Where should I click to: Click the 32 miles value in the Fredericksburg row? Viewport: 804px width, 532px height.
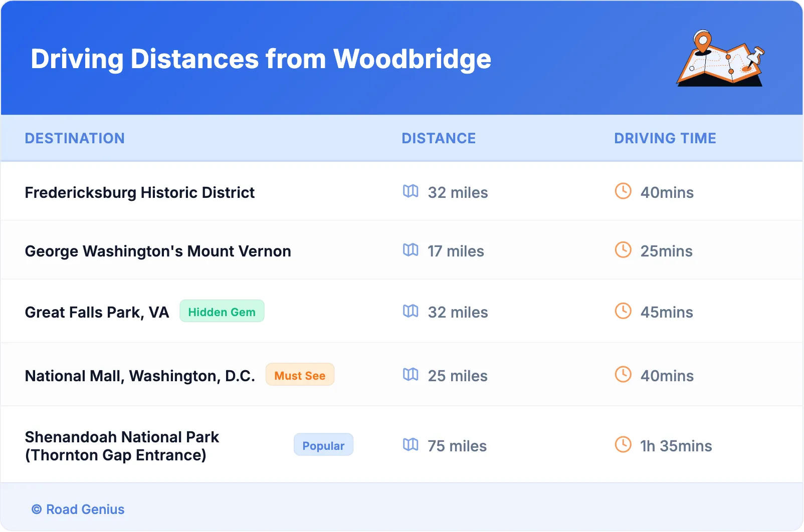pos(458,193)
